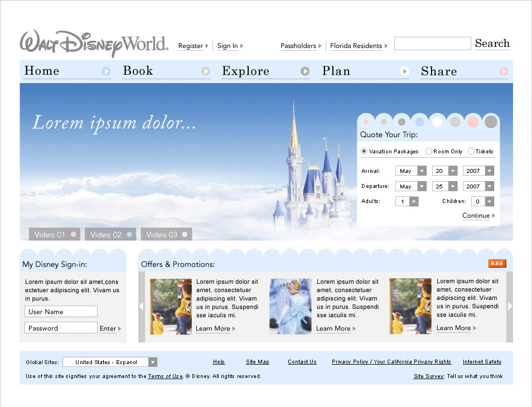Switch to the Video 03 tab

click(x=166, y=234)
